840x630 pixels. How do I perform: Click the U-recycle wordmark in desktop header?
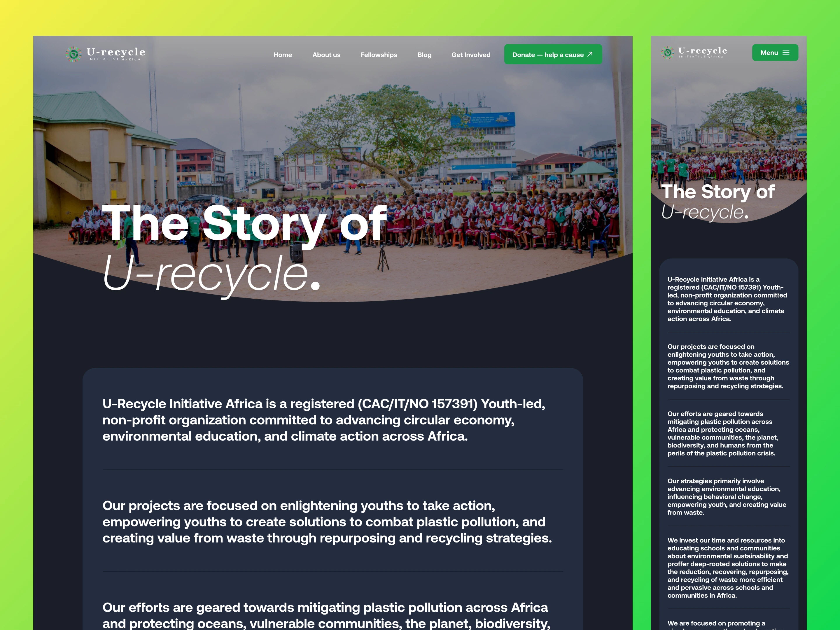click(116, 54)
